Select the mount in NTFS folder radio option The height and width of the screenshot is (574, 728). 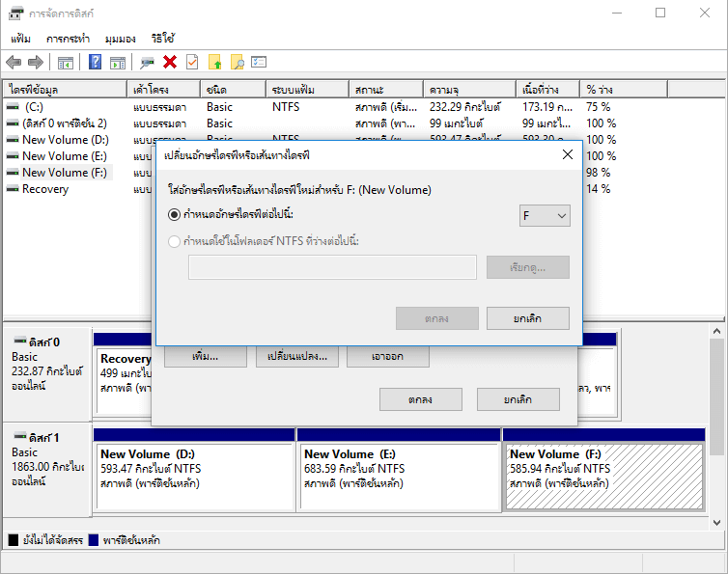coord(175,241)
